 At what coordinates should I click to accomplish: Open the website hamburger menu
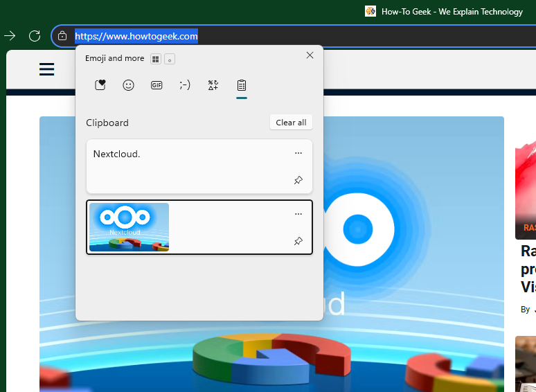click(x=47, y=69)
